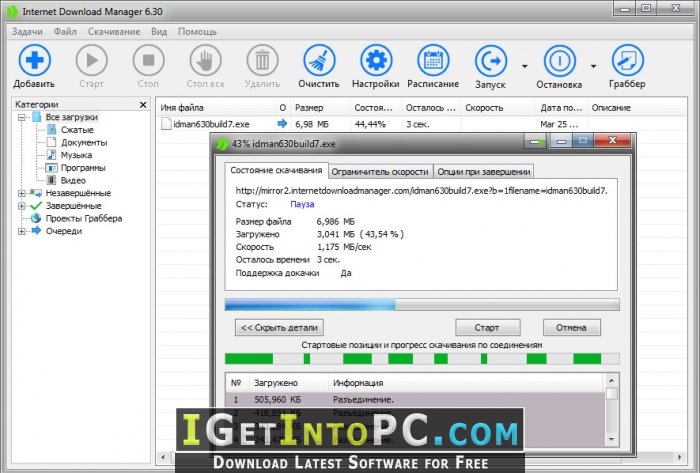Click the Запуск queue start icon
The height and width of the screenshot is (473, 700).
point(491,61)
